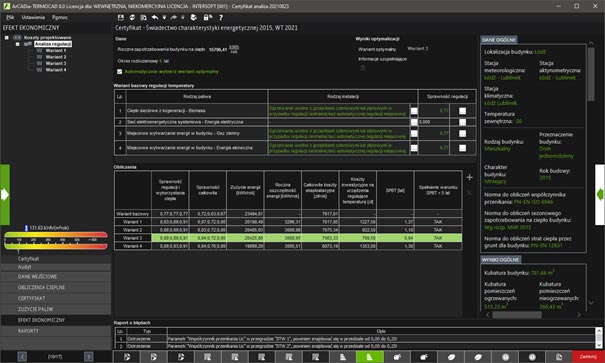605x363 pixels.
Task: Collapse the Analiza regulacji tree node
Action: (17, 44)
